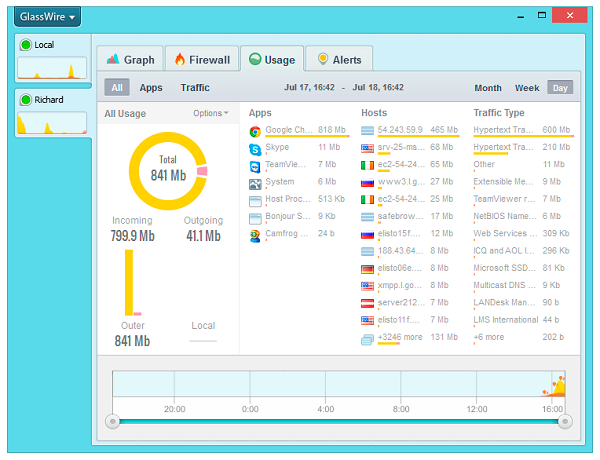This screenshot has width=600, height=460.
Task: Click the Bonjour Service app icon
Action: (x=255, y=216)
